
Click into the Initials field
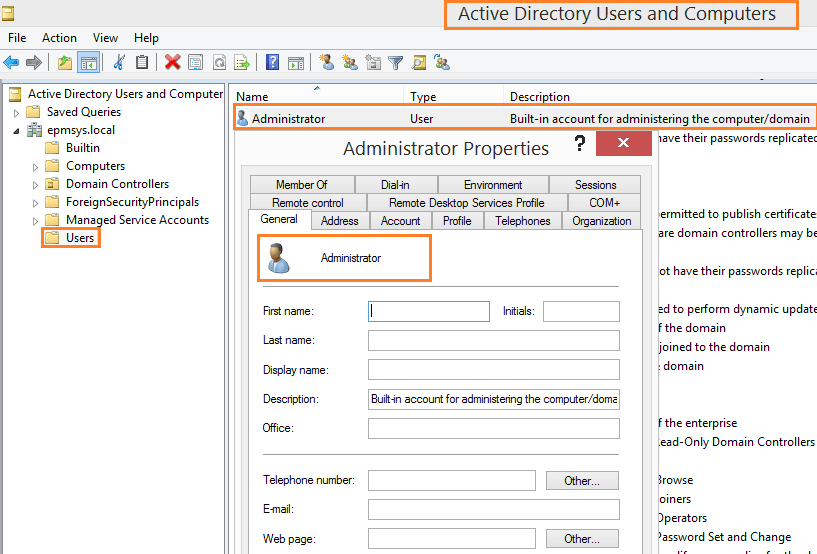[581, 311]
